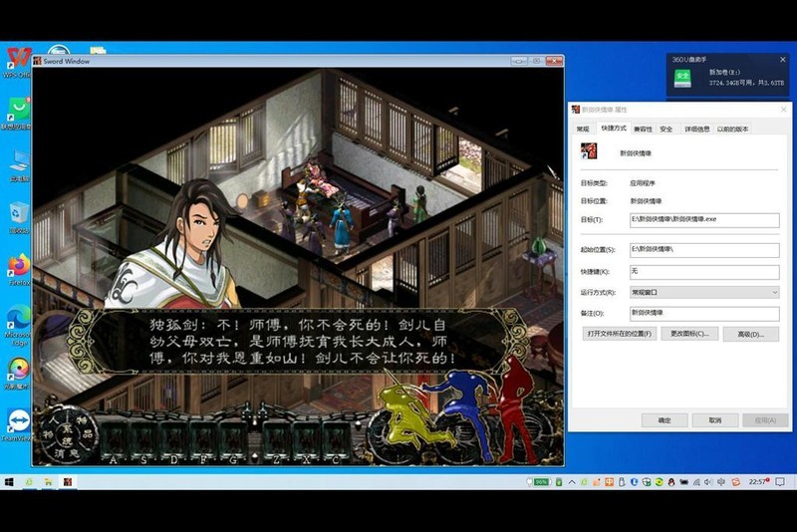Select skill slot X in game hotbar
Screen dimensions: 797x532
(306, 440)
